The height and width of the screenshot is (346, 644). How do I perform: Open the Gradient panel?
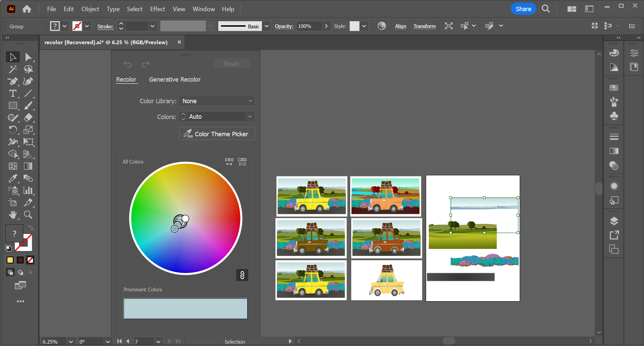(614, 150)
